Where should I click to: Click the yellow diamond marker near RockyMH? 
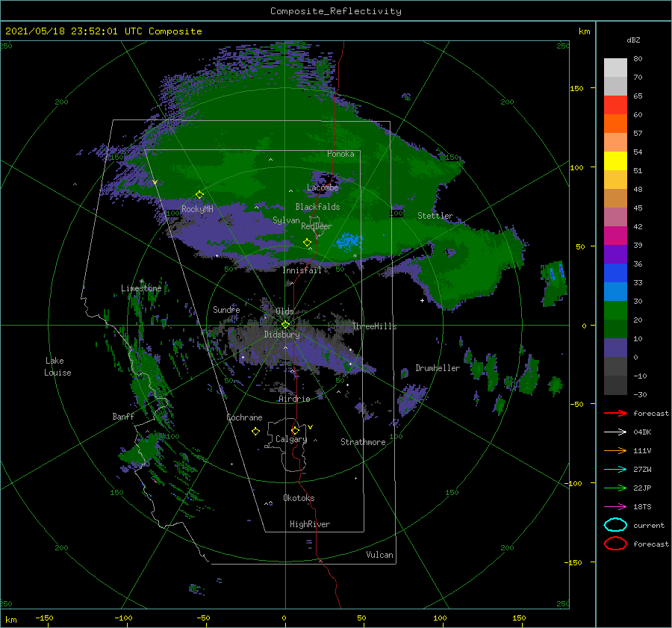(x=199, y=195)
